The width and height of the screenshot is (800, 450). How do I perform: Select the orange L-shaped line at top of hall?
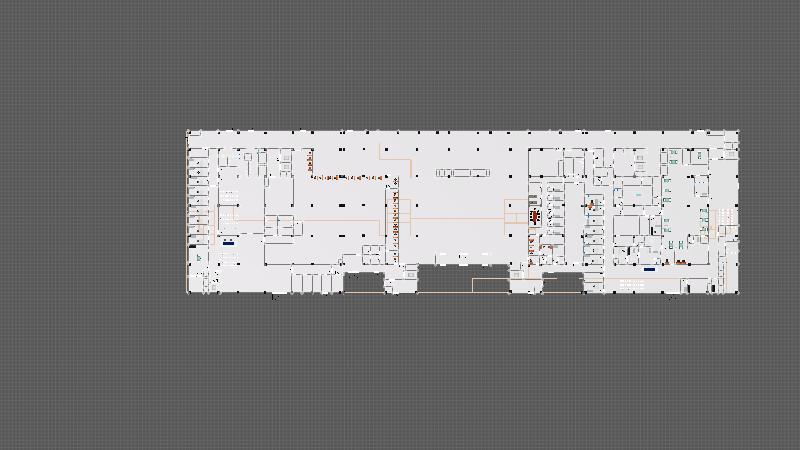pyautogui.click(x=396, y=157)
